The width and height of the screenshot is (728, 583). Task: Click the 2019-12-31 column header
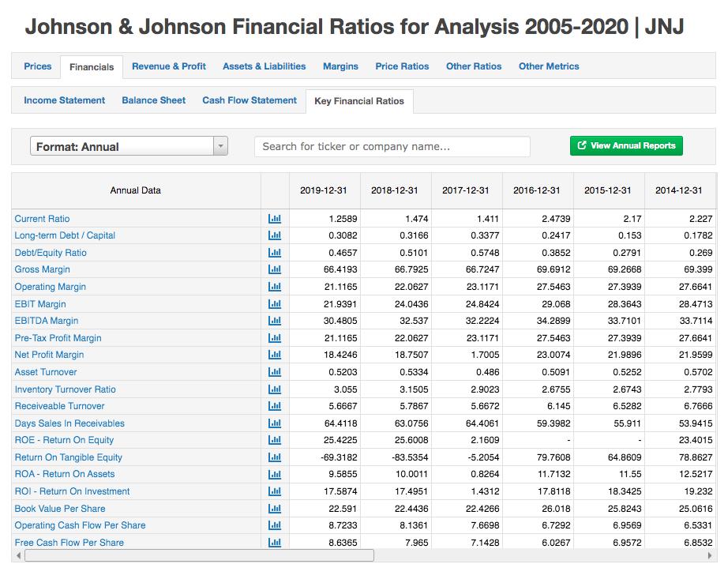coord(324,190)
